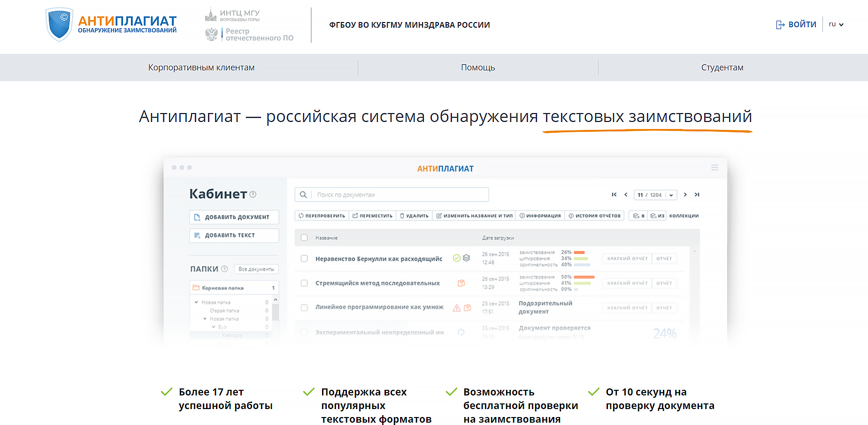Open КРАТКИЙ ОТЧЁТ for Стремящийся метод
The image size is (868, 425).
[x=627, y=283]
